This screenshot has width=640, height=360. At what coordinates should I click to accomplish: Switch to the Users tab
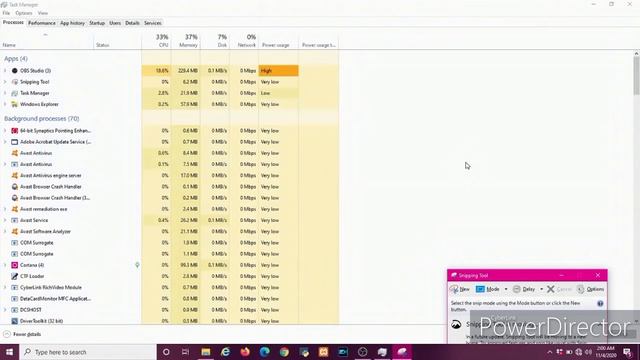115,23
